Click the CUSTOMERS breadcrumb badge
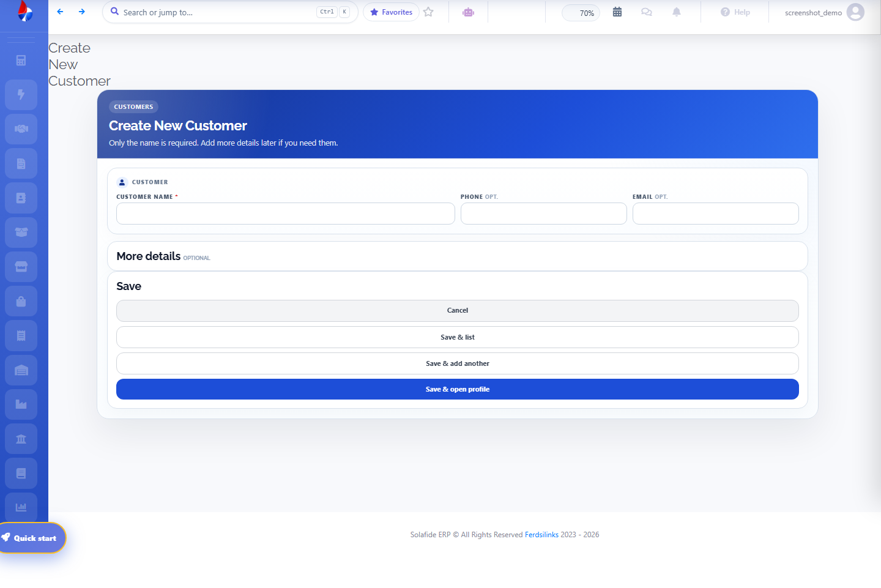Viewport: 881px width, 588px height. click(133, 106)
